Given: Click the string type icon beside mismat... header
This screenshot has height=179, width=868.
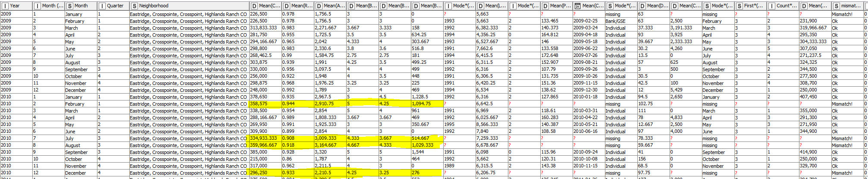Looking at the screenshot, I should coord(837,6).
